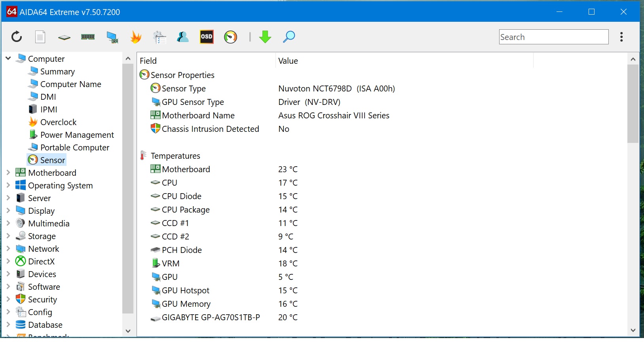Viewport: 644px width, 342px height.
Task: Expand the Server tree node
Action: tap(8, 198)
